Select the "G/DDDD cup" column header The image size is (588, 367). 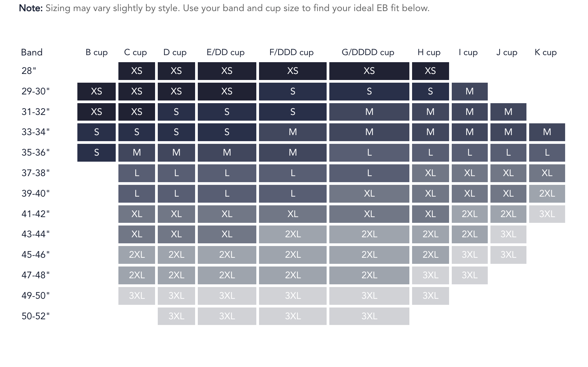coord(368,52)
